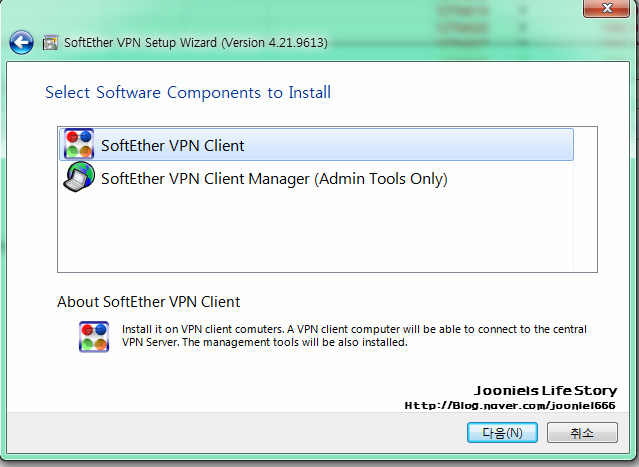Image resolution: width=639 pixels, height=467 pixels.
Task: Click the SoftEther VPN Client list icon
Action: point(79,144)
